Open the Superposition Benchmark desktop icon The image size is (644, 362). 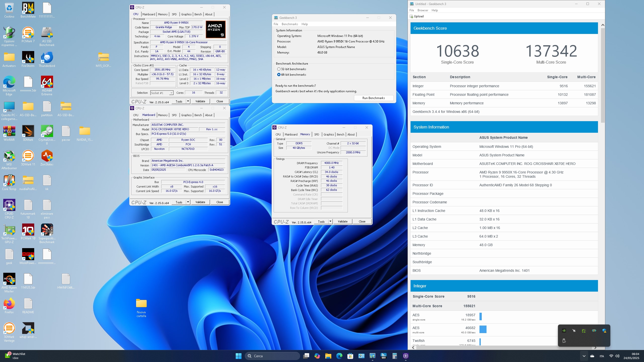point(47,234)
